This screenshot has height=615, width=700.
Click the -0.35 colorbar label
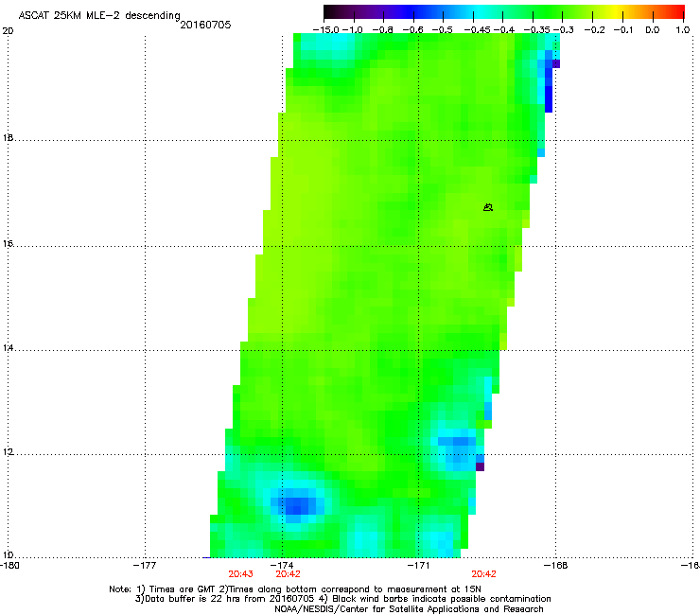[536, 30]
